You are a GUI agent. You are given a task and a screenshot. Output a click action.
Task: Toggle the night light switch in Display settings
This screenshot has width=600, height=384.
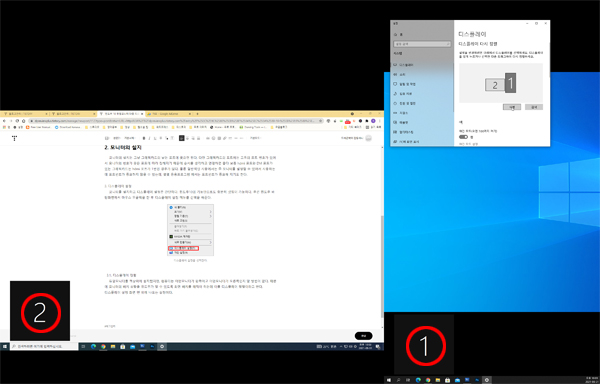(x=463, y=137)
